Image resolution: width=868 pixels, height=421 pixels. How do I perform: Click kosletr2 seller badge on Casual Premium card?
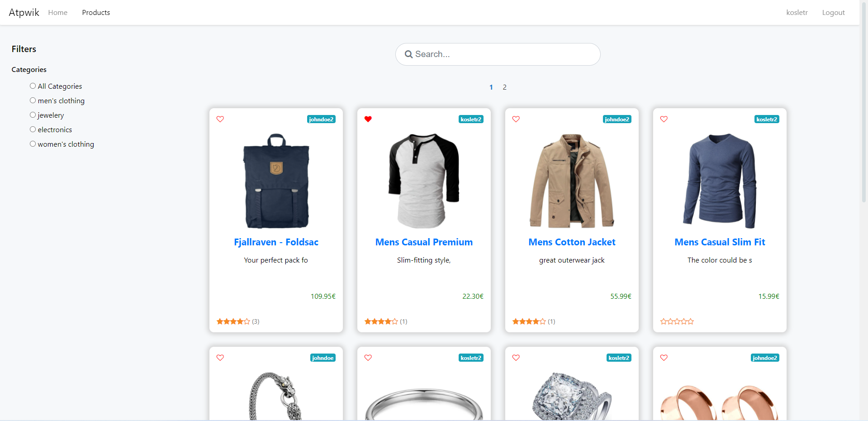(x=471, y=120)
